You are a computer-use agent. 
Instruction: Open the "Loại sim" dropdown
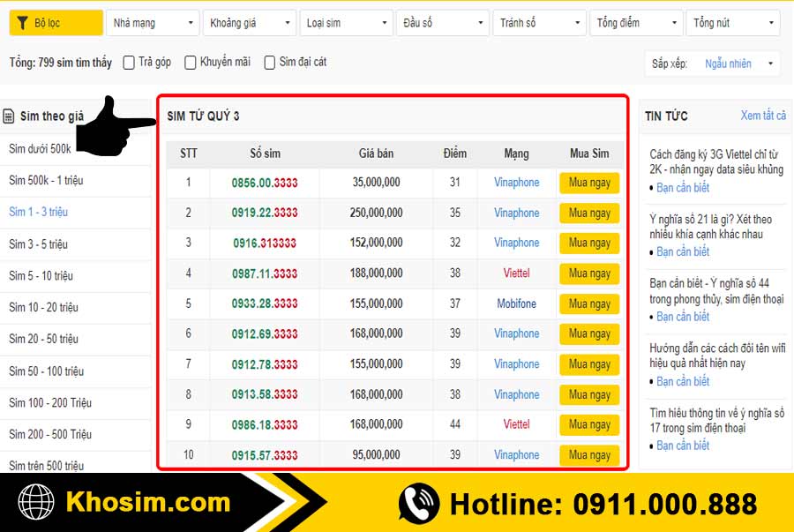tap(346, 23)
